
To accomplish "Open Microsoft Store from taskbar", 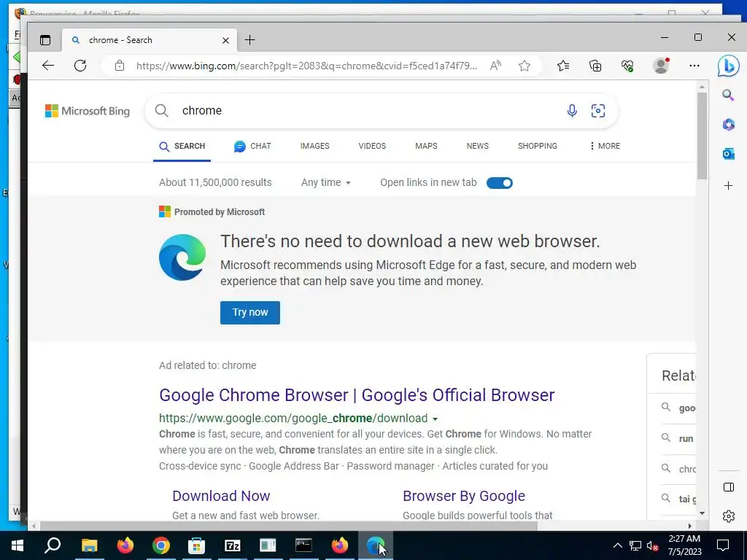I will (x=196, y=545).
